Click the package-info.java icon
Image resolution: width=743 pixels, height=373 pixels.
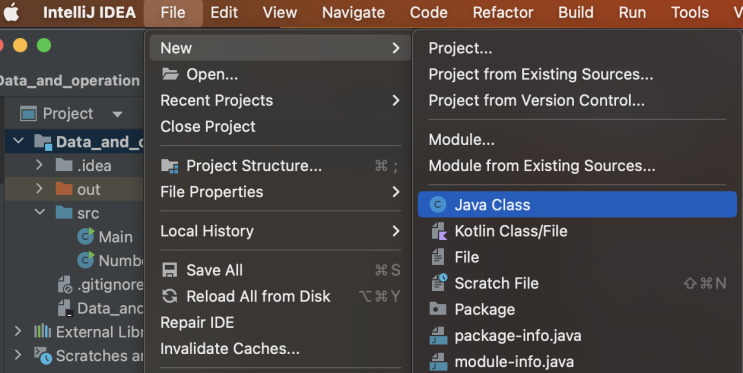coord(438,336)
